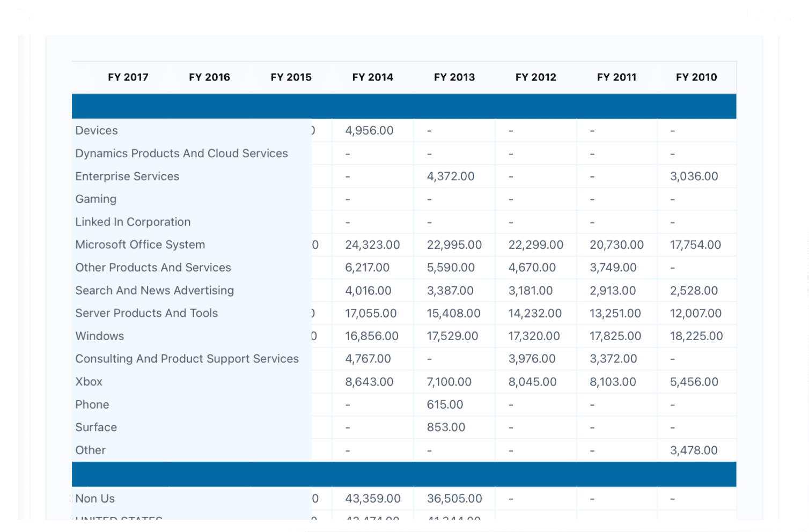Screen dimensions: 809x532
Task: Click Devices FY 2014 value 4,956.00
Action: 369,130
